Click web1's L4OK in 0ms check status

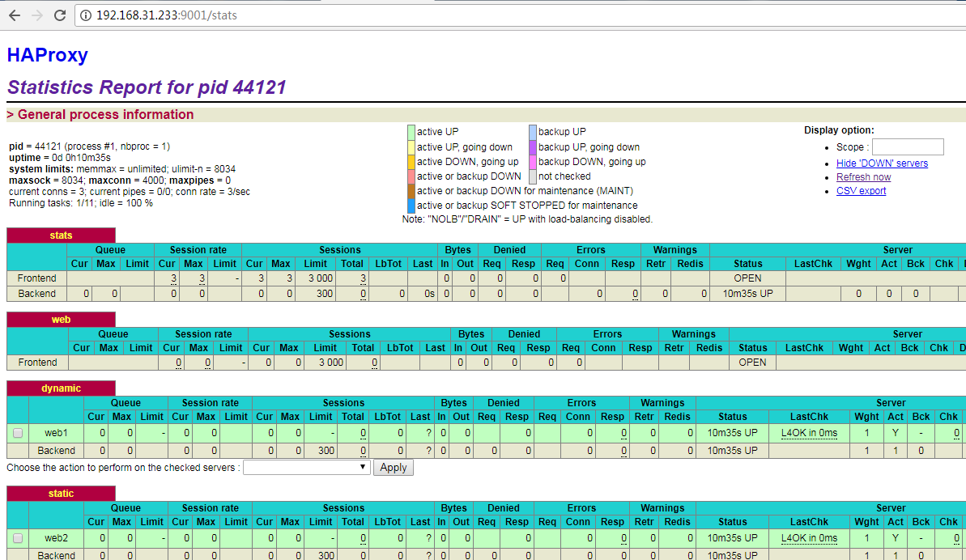click(x=809, y=433)
